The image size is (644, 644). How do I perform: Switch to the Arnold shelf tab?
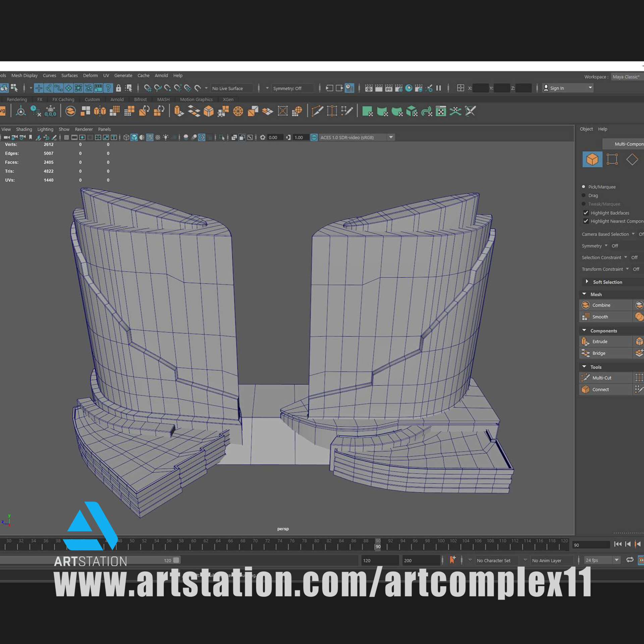coord(117,99)
